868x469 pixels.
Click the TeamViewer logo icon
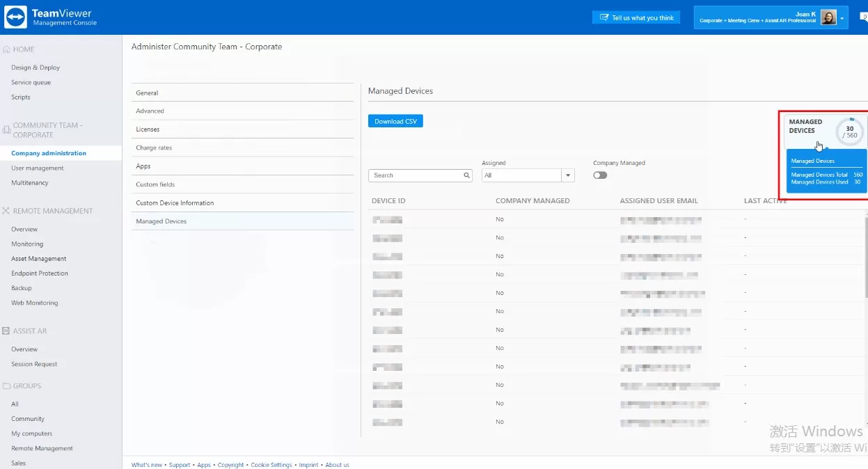tap(15, 17)
